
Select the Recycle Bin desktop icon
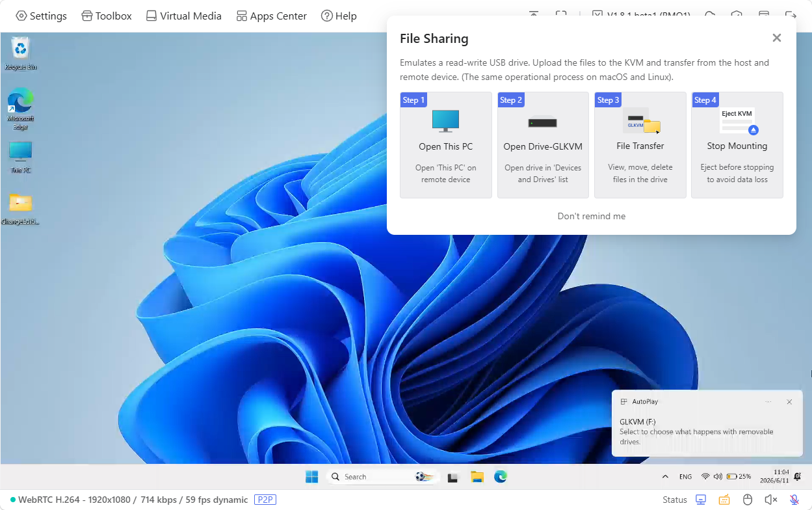21,54
